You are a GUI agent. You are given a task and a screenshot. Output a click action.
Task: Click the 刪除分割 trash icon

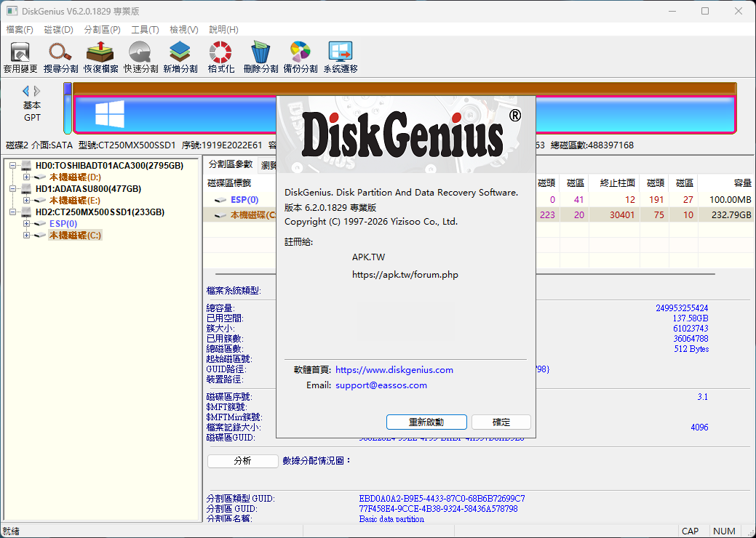[260, 57]
